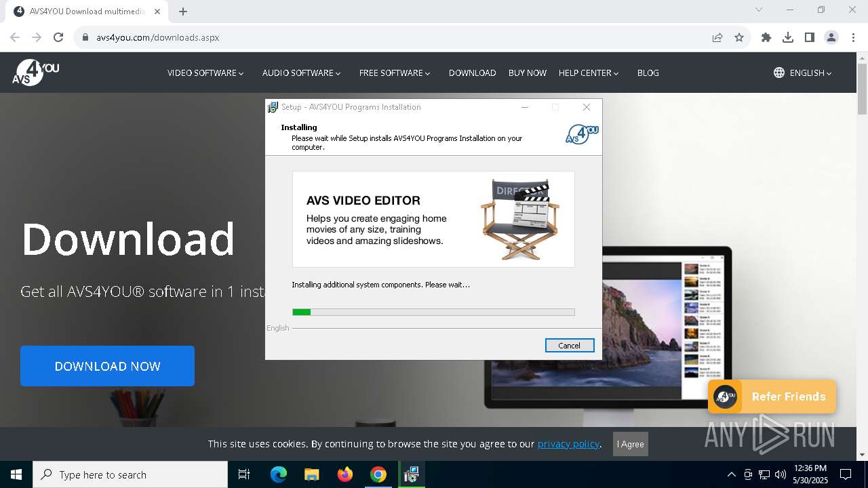
Task: Launch Microsoft Edge from taskbar
Action: (x=279, y=474)
